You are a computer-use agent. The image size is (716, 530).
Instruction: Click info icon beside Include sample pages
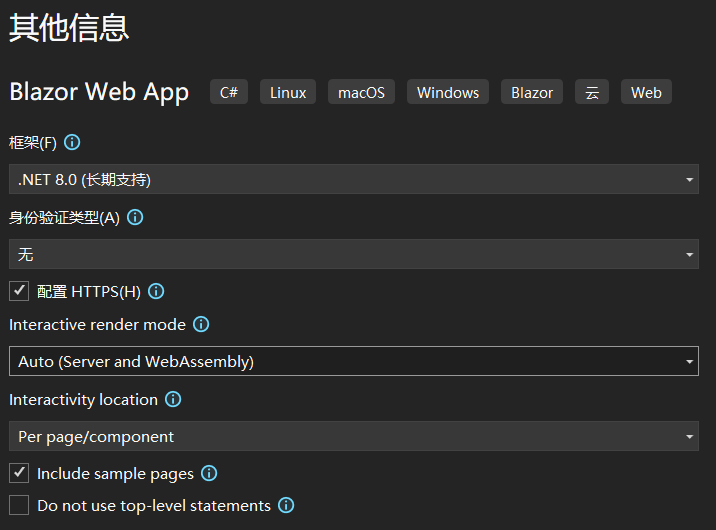pyautogui.click(x=209, y=473)
